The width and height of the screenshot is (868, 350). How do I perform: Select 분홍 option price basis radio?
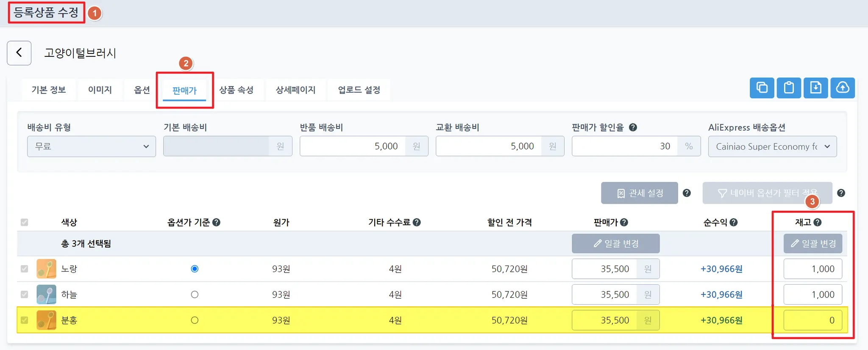click(195, 320)
